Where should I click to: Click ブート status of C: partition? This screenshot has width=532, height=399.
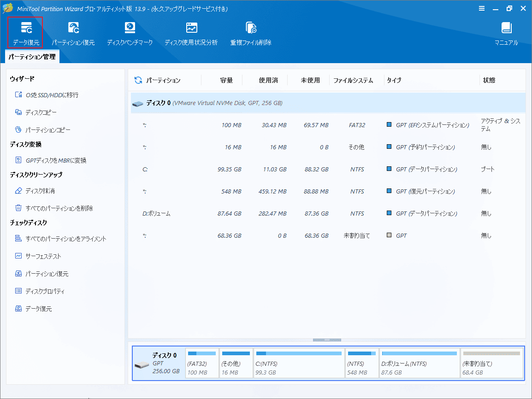488,169
